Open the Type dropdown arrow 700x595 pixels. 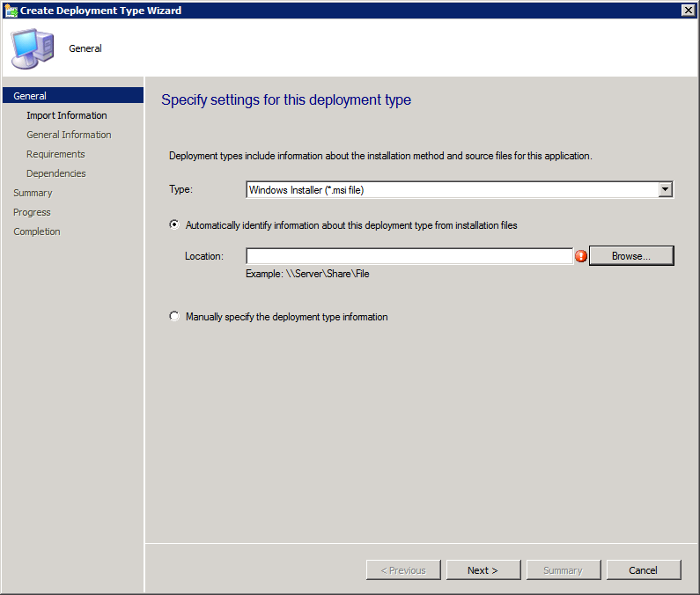665,190
